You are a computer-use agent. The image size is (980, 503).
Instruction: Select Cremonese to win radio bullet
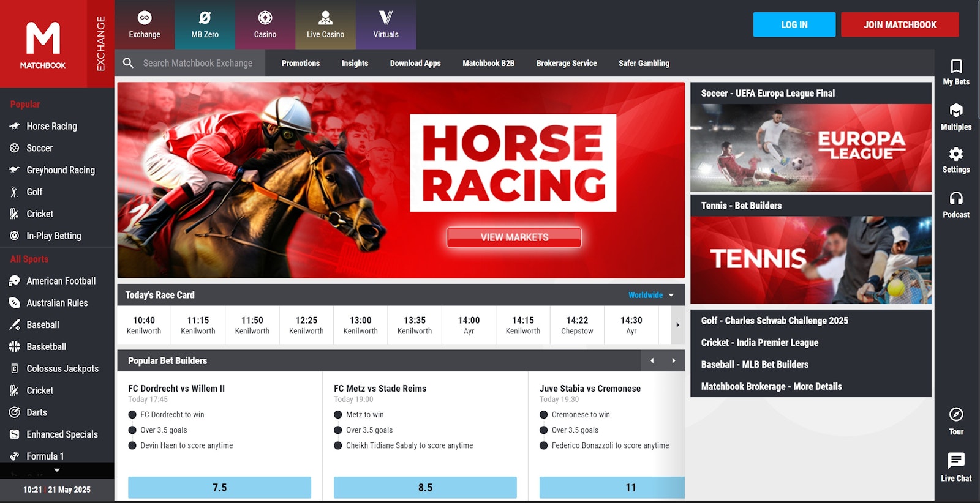(x=543, y=415)
